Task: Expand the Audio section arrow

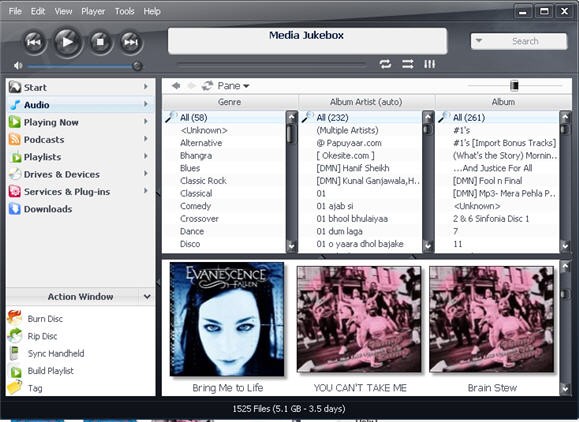Action: pyautogui.click(x=146, y=104)
